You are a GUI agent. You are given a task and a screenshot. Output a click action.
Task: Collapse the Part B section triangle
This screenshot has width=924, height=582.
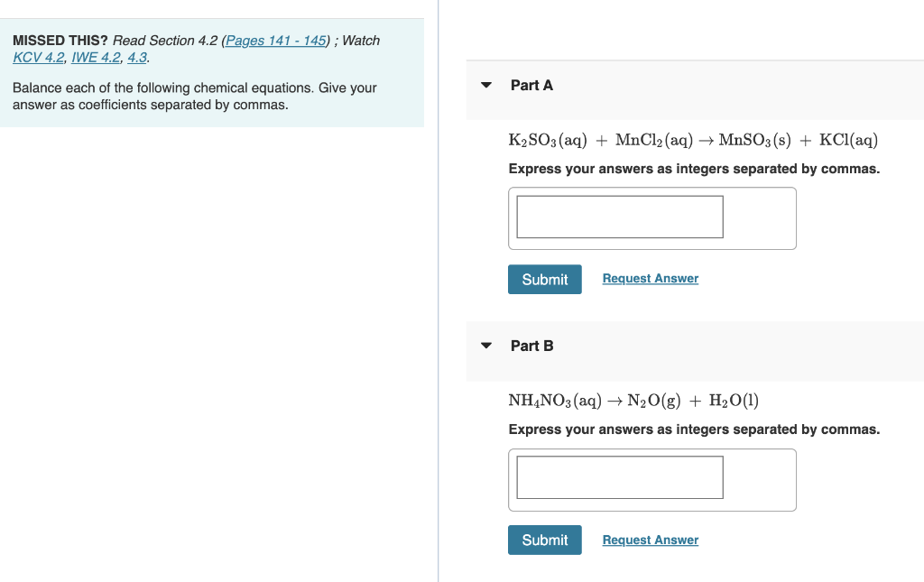tap(486, 346)
